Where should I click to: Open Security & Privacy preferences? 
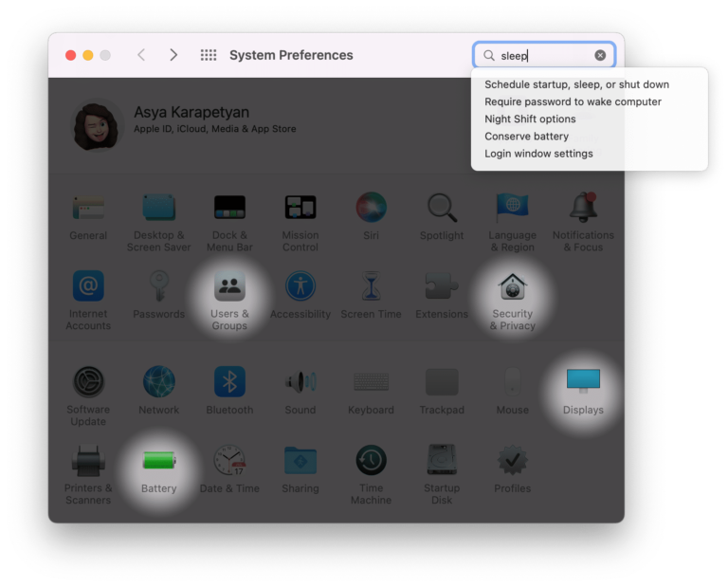513,287
